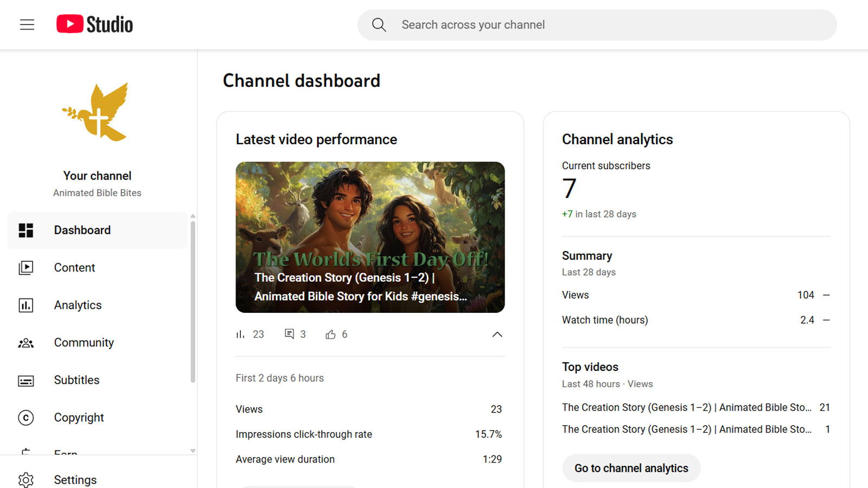Open top video with 21 views

pyautogui.click(x=696, y=407)
